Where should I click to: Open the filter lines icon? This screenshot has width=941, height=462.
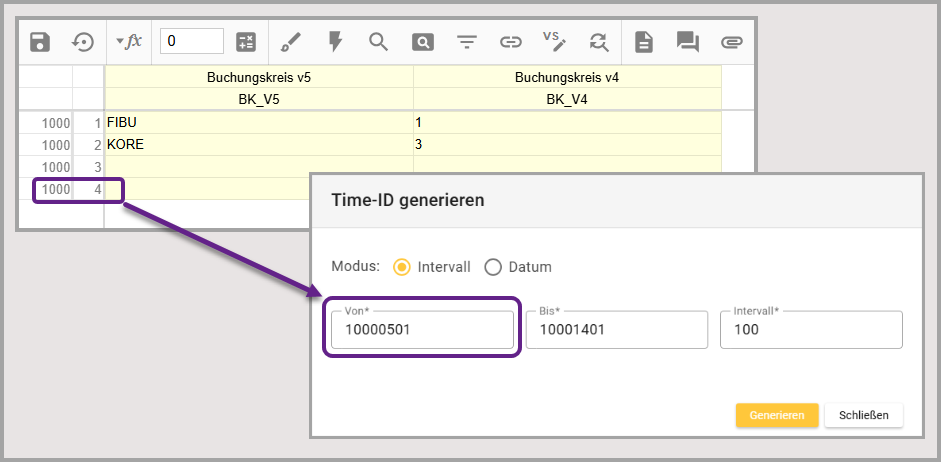coord(467,42)
